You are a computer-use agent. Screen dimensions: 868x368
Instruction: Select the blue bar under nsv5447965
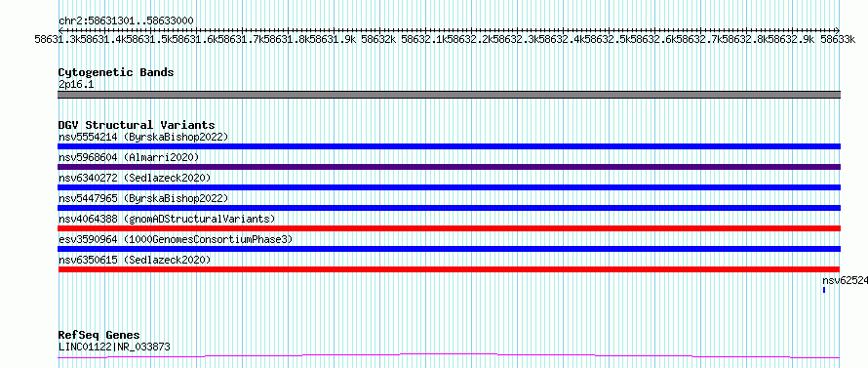(x=449, y=208)
